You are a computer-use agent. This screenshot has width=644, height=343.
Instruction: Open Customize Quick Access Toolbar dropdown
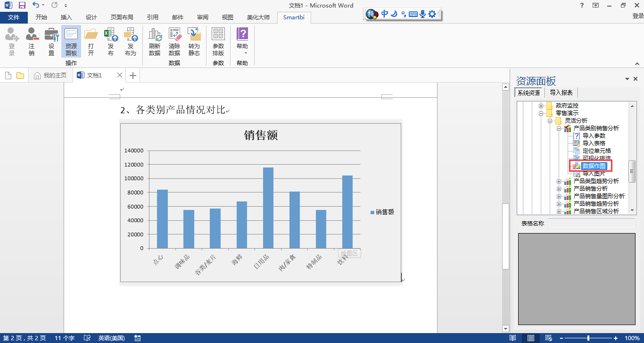click(x=66, y=6)
